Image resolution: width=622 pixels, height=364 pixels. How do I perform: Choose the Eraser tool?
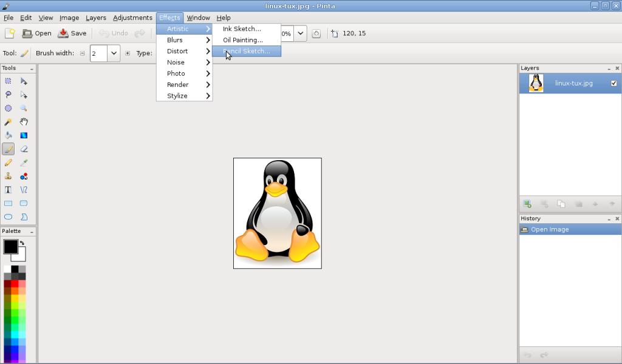click(x=24, y=149)
